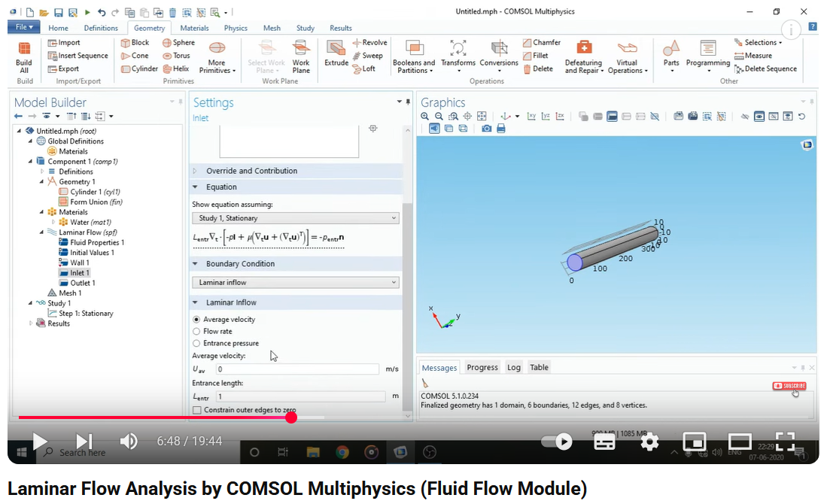Open the Boundary Condition Laminar inflow dropdown
824x504 pixels.
pyautogui.click(x=295, y=282)
